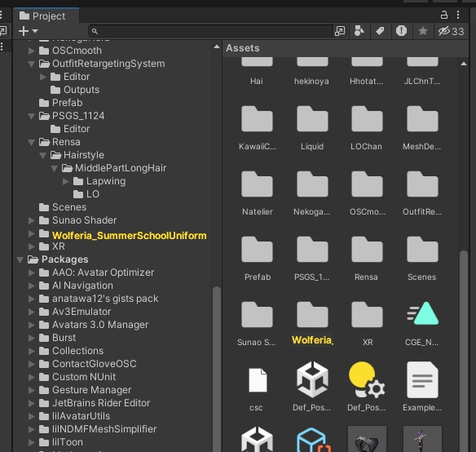The height and width of the screenshot is (452, 476).
Task: Click the folder tree vertical scrollbar
Action: pos(217,368)
